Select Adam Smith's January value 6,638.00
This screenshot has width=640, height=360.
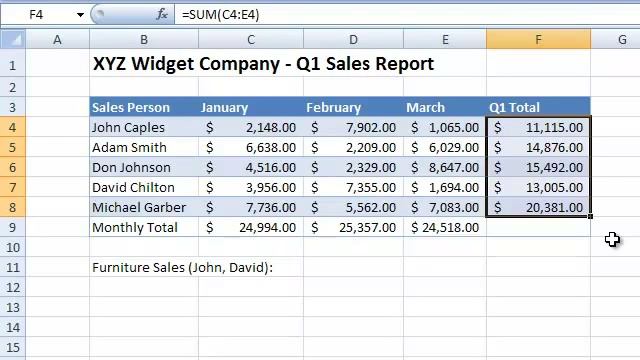[251, 147]
